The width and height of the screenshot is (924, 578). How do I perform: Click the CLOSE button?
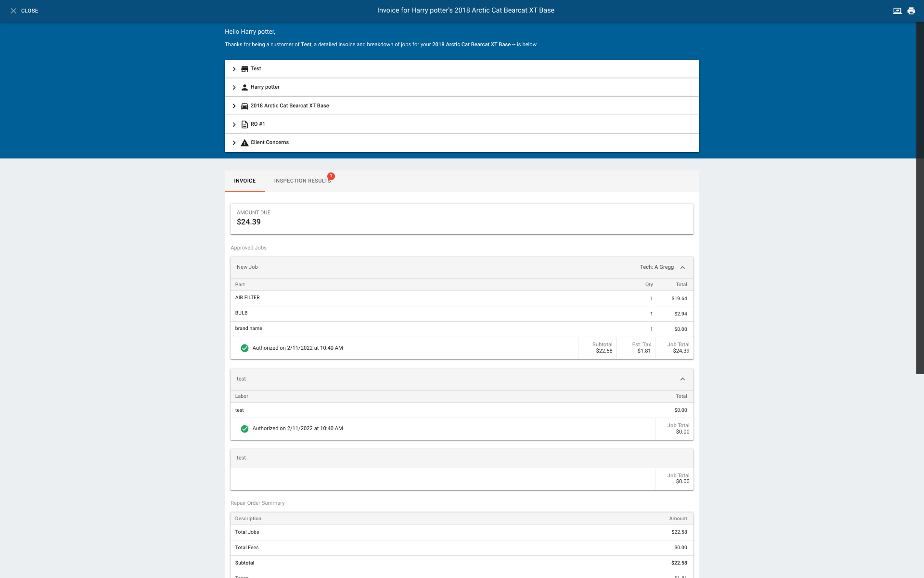tap(29, 11)
